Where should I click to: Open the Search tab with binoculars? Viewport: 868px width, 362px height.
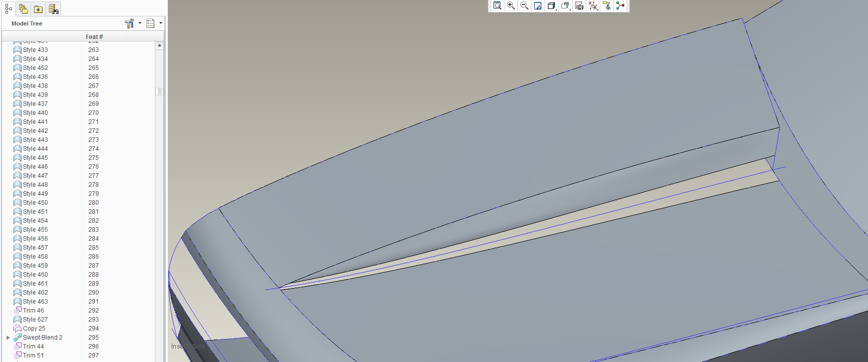tap(54, 9)
